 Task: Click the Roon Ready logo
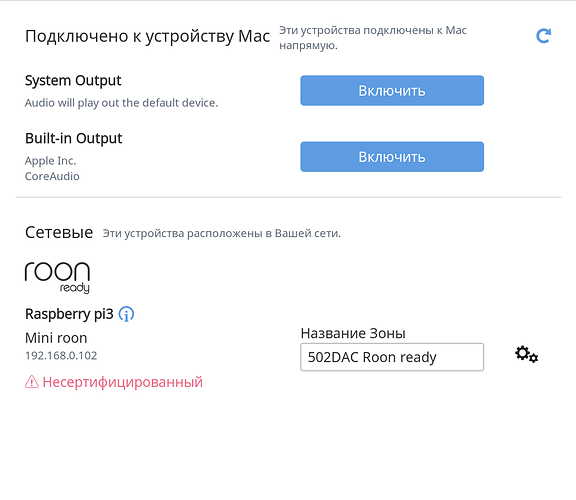click(x=57, y=278)
